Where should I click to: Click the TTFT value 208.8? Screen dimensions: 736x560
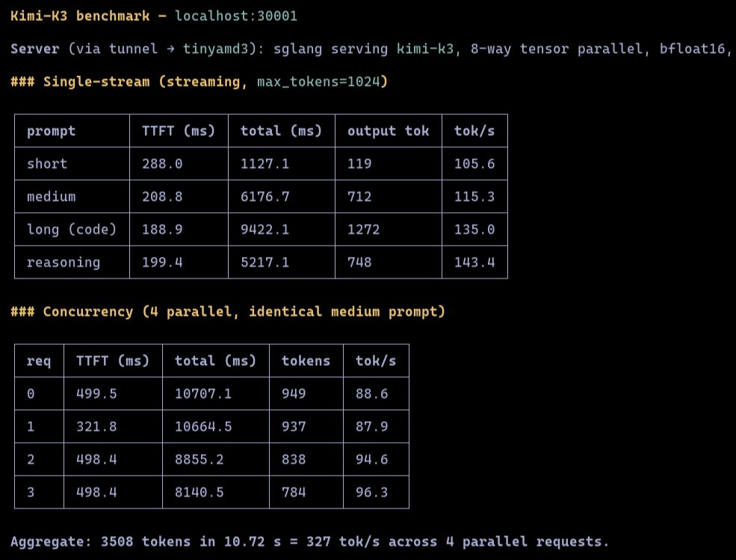tap(162, 196)
